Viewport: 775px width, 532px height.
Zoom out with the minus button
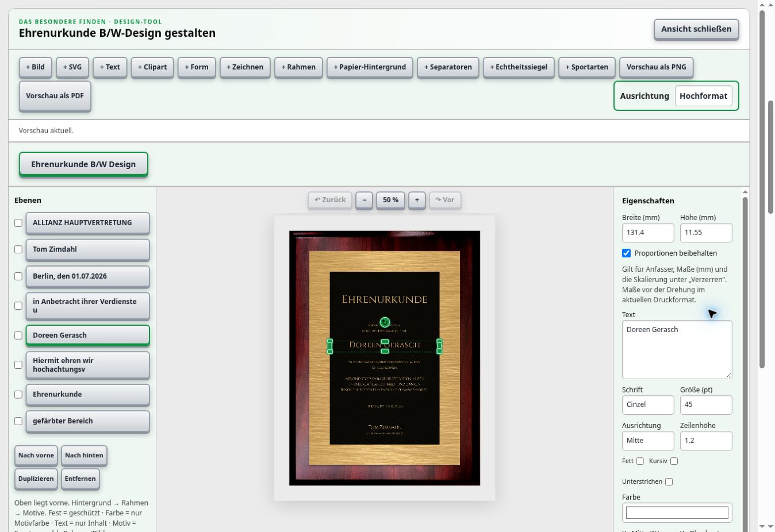click(x=364, y=200)
